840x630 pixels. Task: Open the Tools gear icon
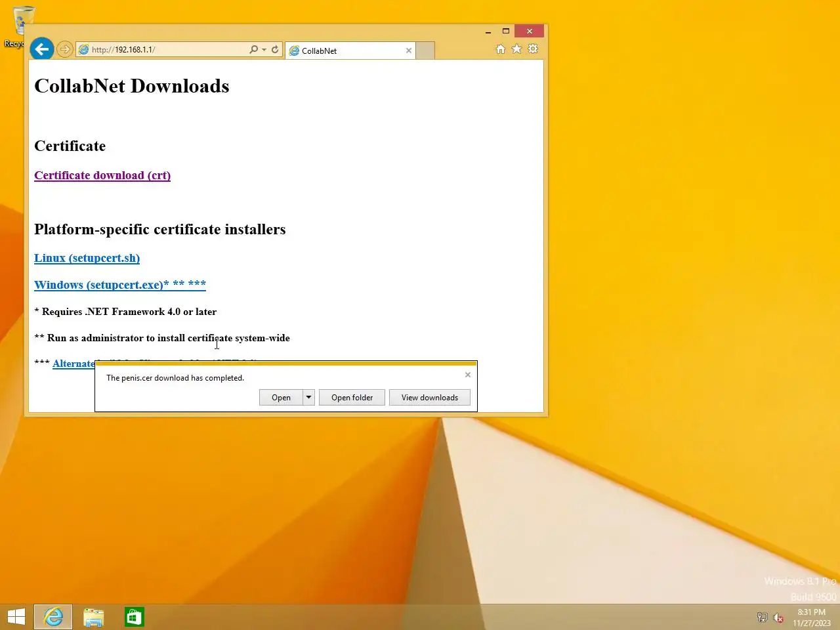click(x=533, y=49)
